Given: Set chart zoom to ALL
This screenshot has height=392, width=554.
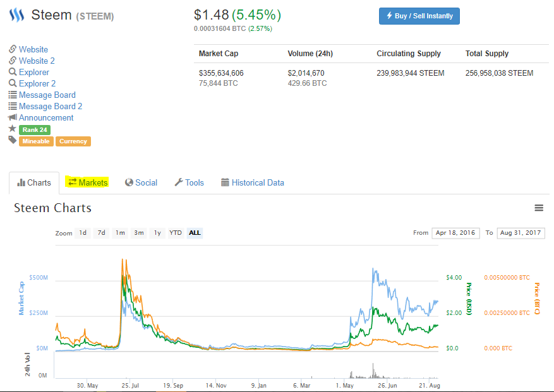Looking at the screenshot, I should pos(195,233).
